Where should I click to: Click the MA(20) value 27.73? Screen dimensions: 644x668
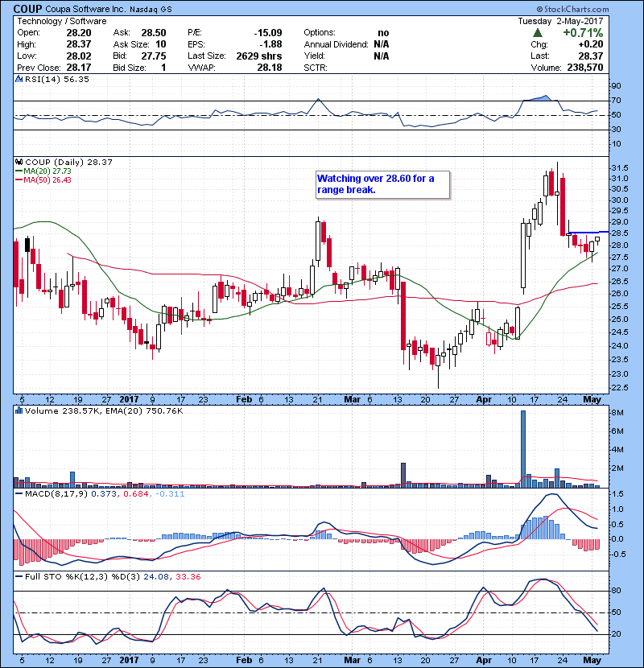tap(62, 171)
